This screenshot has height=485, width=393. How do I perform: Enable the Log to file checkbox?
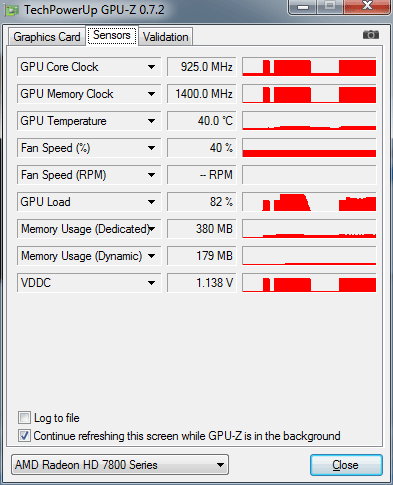pyautogui.click(x=24, y=418)
